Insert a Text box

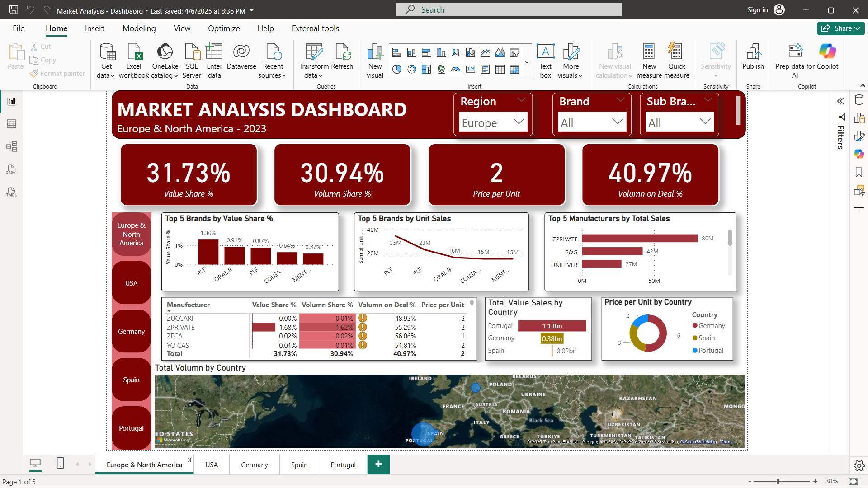(x=546, y=61)
